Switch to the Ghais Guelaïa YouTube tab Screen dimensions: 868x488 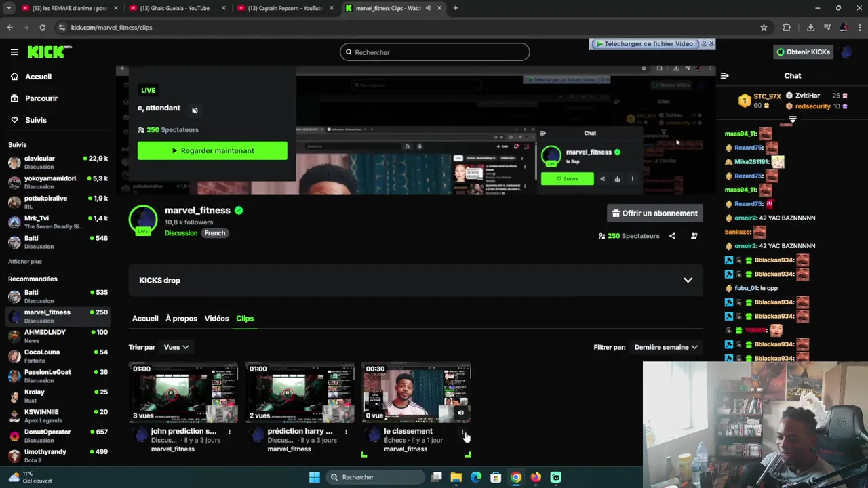tap(175, 8)
